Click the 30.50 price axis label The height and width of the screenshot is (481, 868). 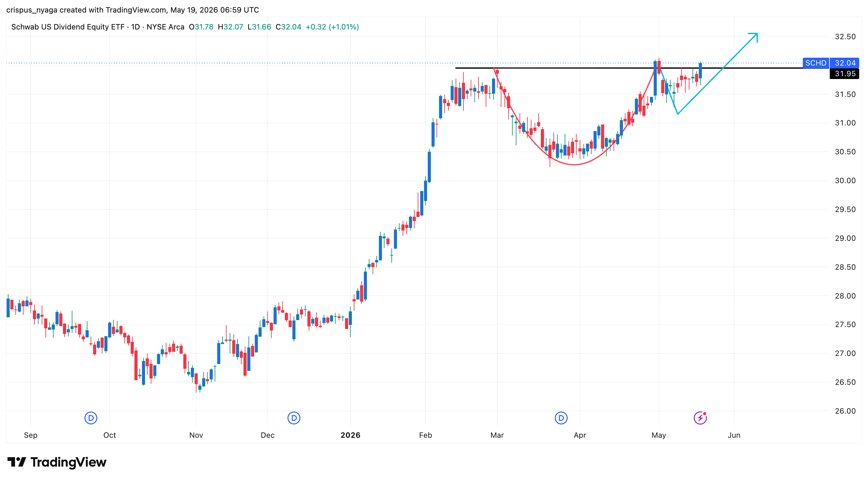coord(845,152)
